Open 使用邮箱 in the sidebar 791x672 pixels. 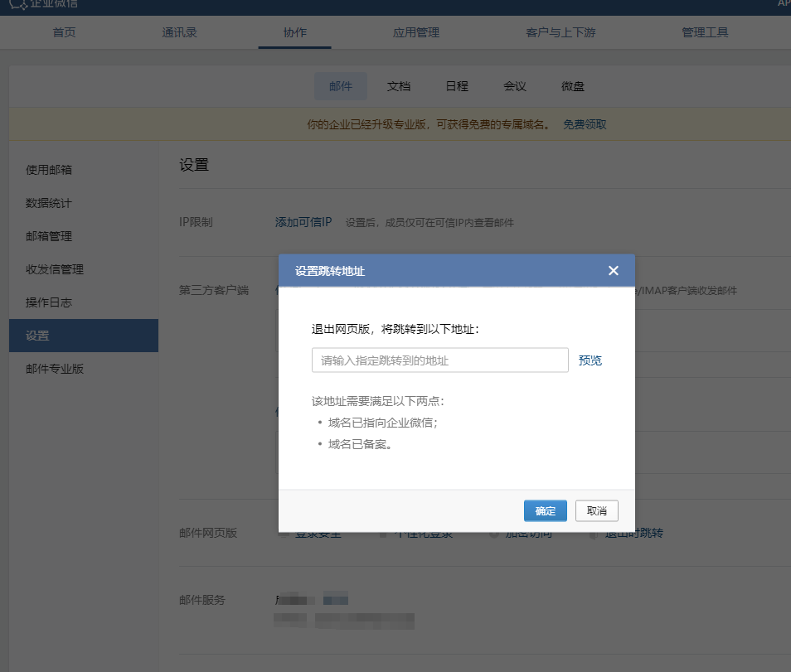pyautogui.click(x=49, y=170)
